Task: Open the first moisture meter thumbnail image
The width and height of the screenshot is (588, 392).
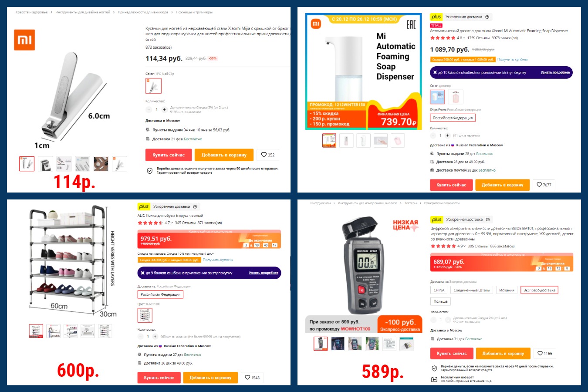Action: pos(321,344)
